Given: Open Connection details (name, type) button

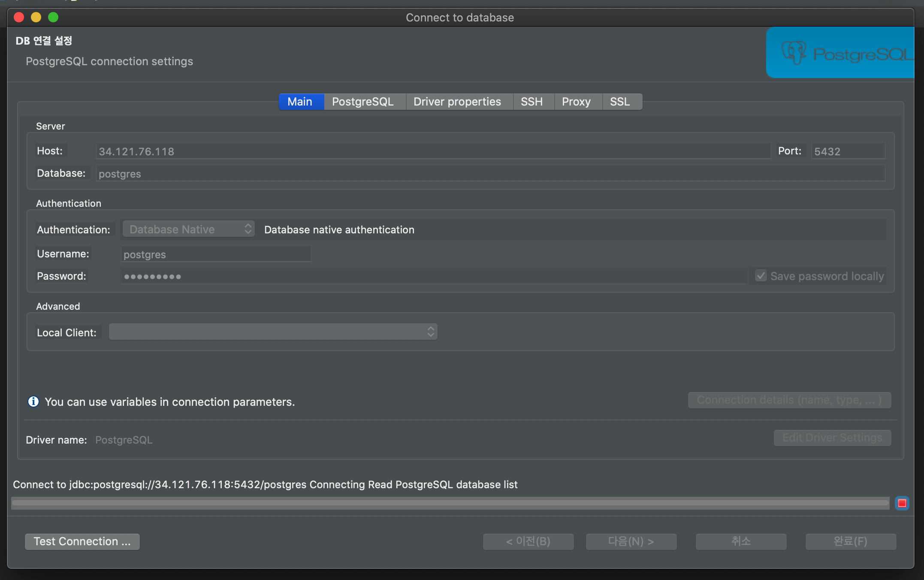Looking at the screenshot, I should (x=789, y=400).
